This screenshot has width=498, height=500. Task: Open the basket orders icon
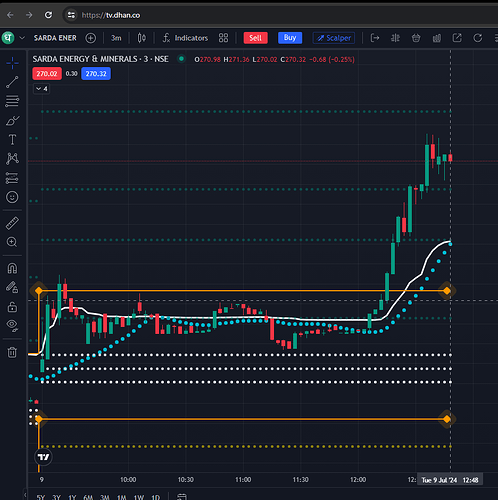click(416, 38)
